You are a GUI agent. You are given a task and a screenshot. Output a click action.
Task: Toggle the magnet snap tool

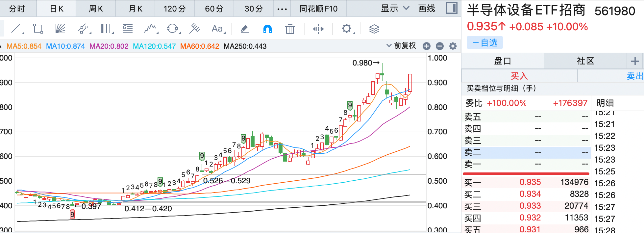(x=267, y=29)
